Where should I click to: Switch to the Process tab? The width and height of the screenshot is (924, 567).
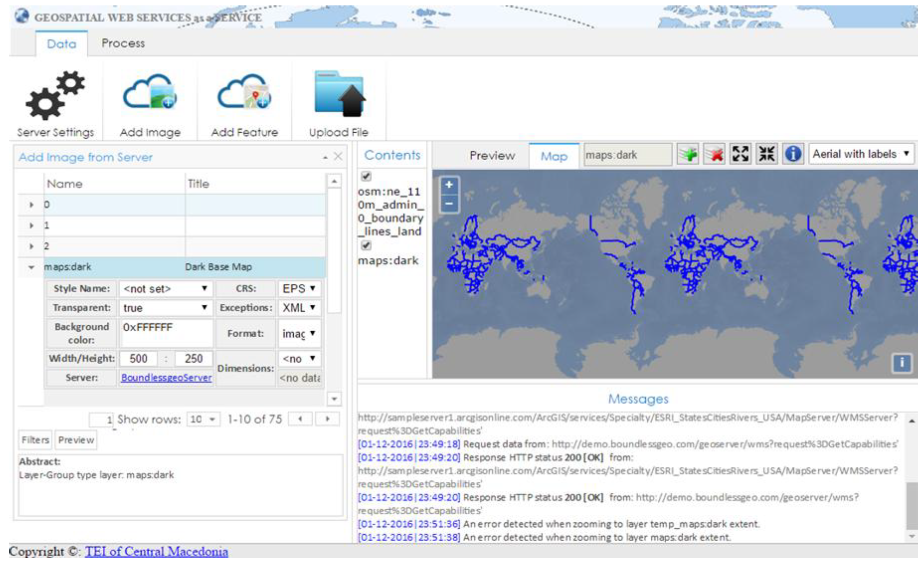tap(123, 44)
